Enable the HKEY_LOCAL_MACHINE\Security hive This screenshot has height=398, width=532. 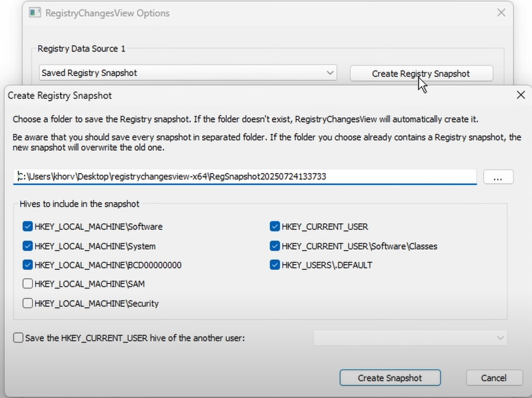(x=27, y=303)
